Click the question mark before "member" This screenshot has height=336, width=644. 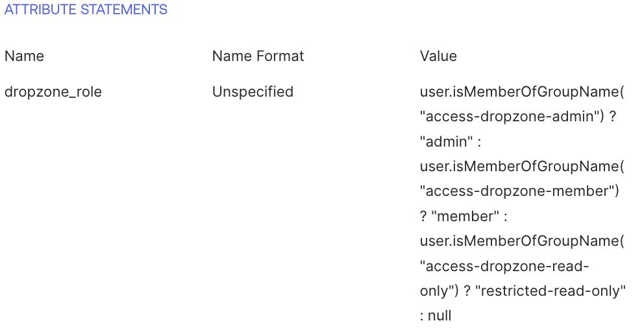pyautogui.click(x=424, y=216)
